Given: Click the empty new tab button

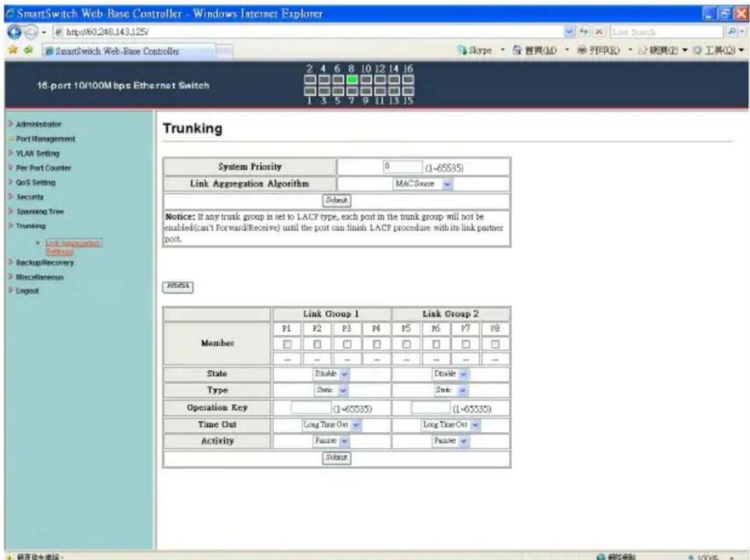Looking at the screenshot, I should click(x=224, y=51).
